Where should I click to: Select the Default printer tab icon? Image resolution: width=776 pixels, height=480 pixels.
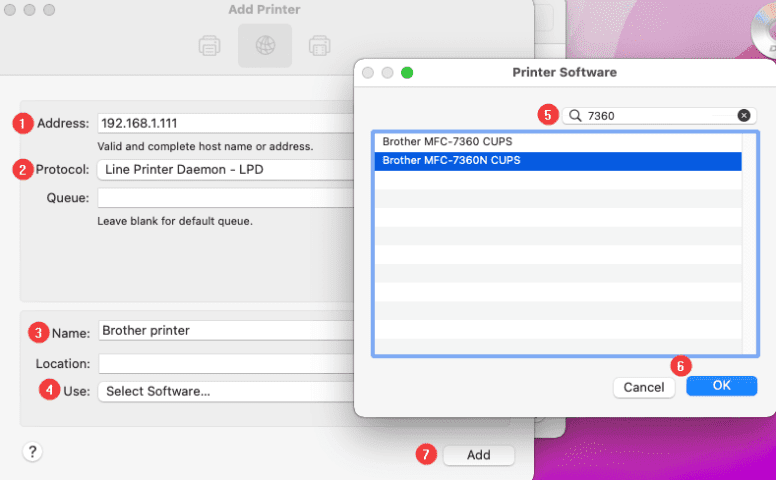pyautogui.click(x=209, y=46)
